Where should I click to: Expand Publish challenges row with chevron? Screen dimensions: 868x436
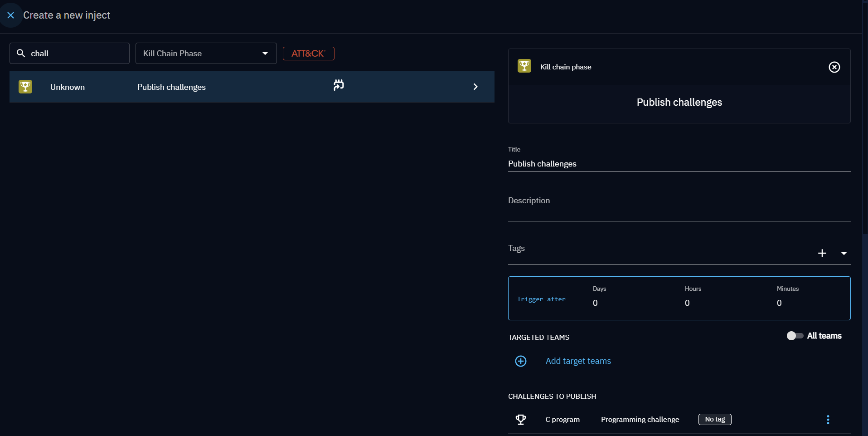pyautogui.click(x=475, y=87)
